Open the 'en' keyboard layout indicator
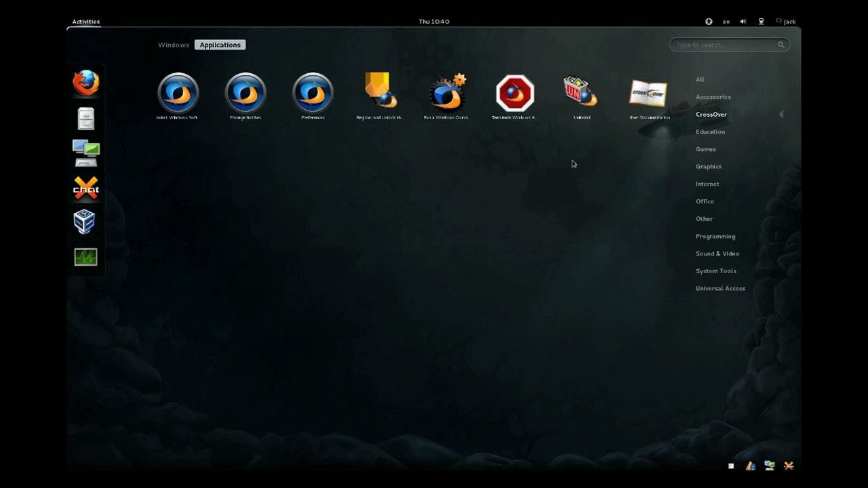The image size is (868, 488). click(726, 22)
